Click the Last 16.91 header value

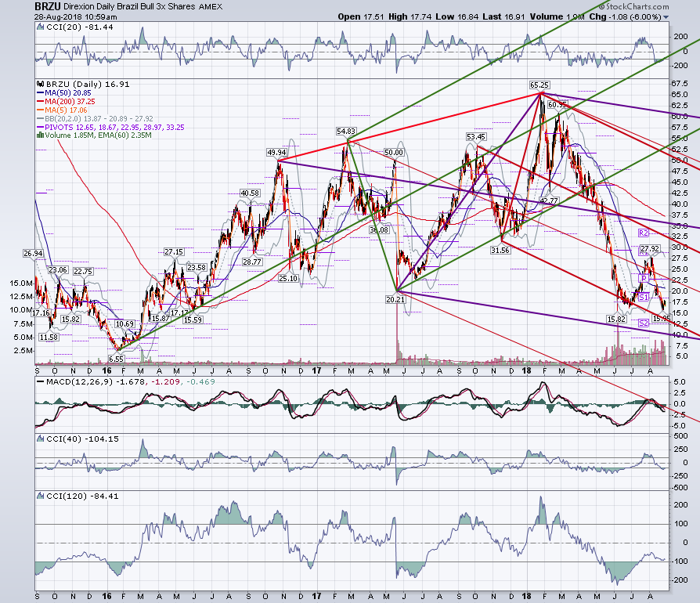click(x=504, y=16)
